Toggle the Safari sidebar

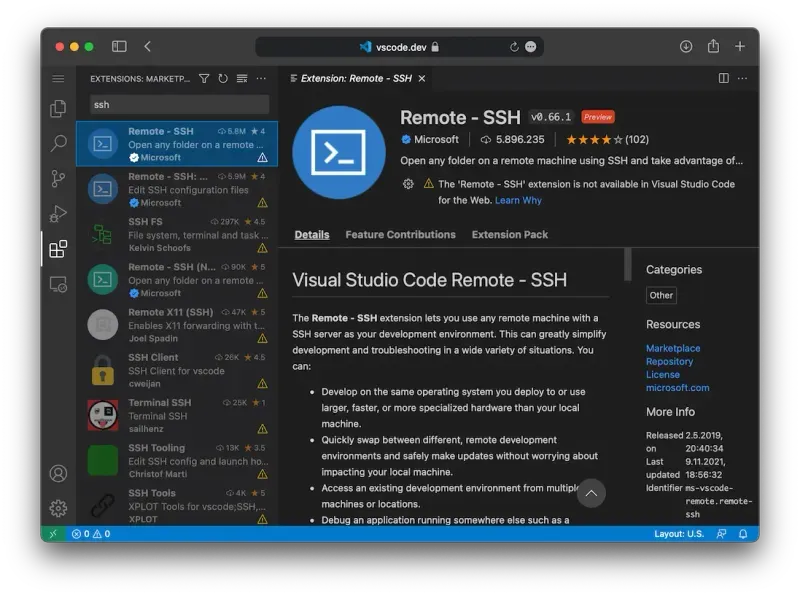click(x=119, y=46)
